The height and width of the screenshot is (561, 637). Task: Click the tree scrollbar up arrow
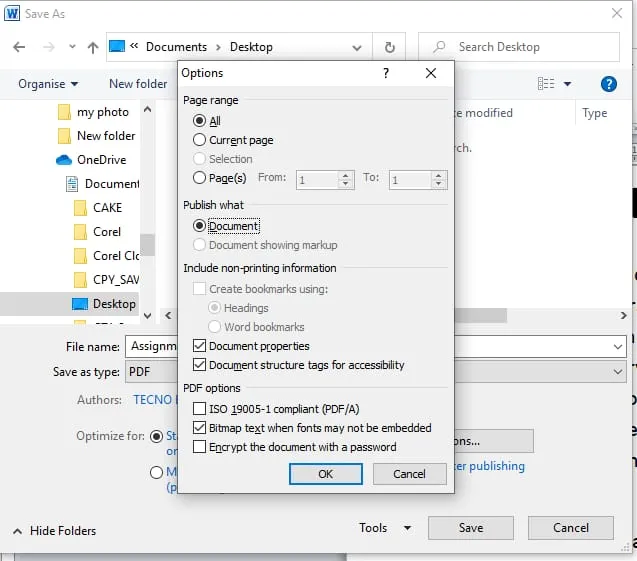[x=147, y=109]
